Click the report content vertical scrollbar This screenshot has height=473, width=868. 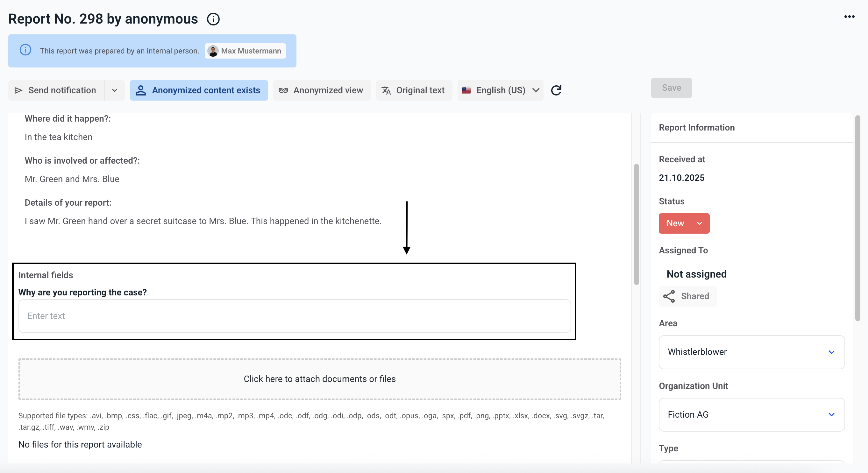coord(636,224)
